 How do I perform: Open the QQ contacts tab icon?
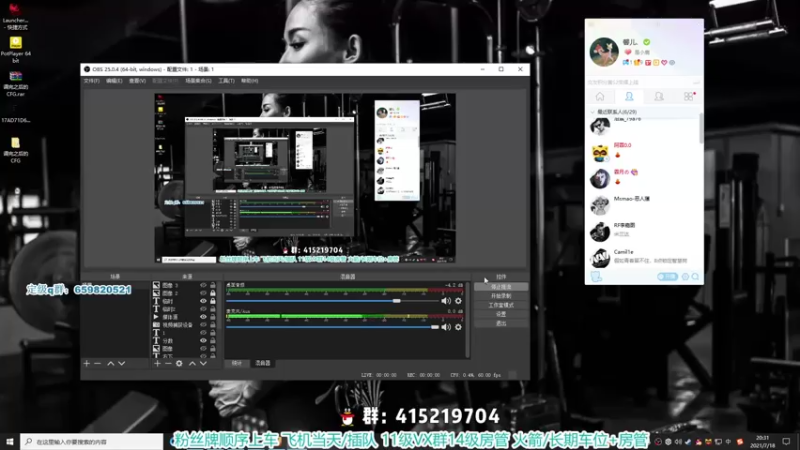coord(629,96)
